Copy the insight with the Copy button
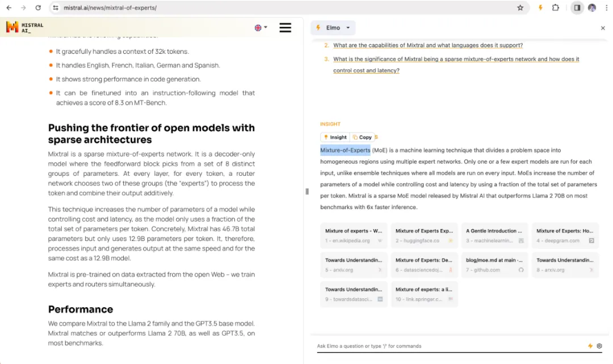Screen dimensions: 613x364 click(362, 137)
